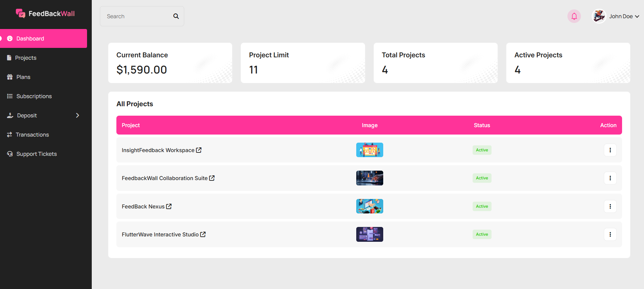
Task: Open action menu for FeedBack Nexus
Action: (610, 206)
